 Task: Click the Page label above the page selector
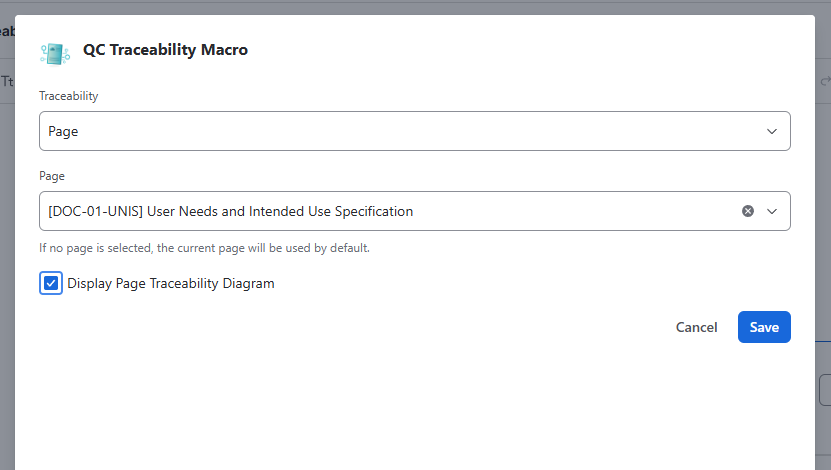pyautogui.click(x=52, y=176)
